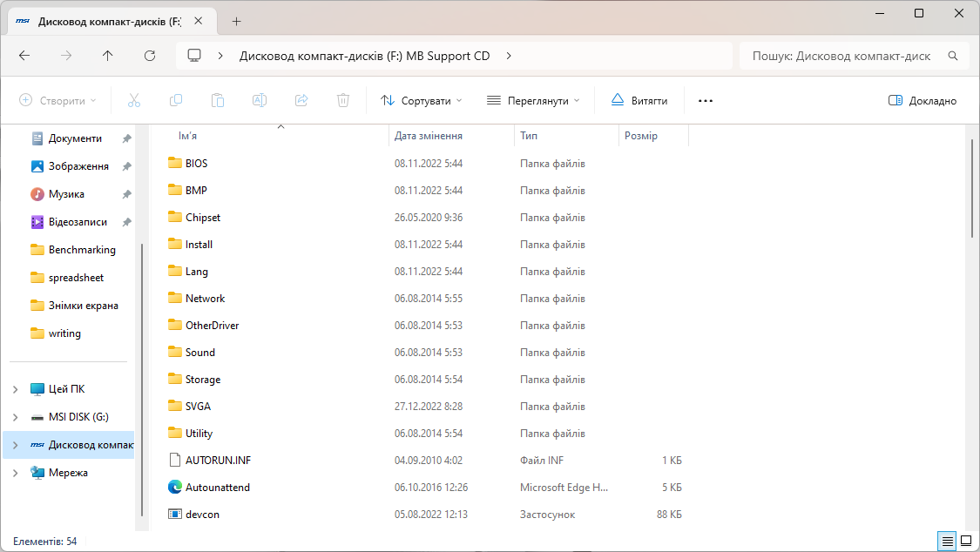Click the navigation pane scrollbar
The image size is (980, 552).
coord(143,380)
